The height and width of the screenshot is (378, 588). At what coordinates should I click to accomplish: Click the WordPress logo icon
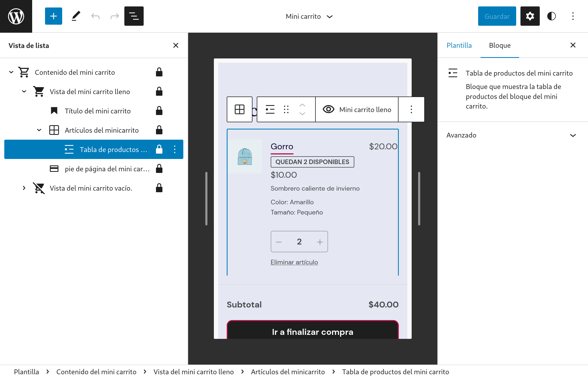[x=16, y=16]
